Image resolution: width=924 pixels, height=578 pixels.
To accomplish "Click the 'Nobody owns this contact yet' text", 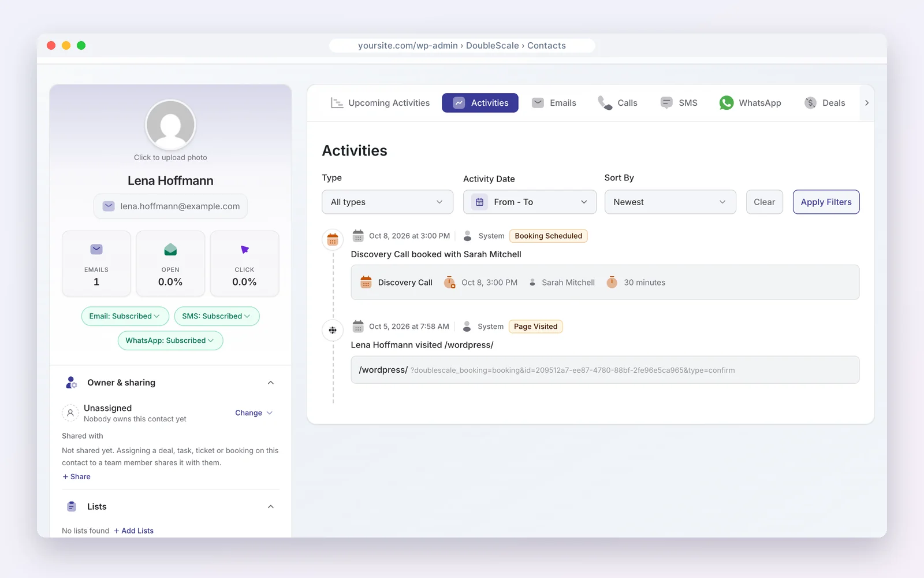I will (135, 419).
